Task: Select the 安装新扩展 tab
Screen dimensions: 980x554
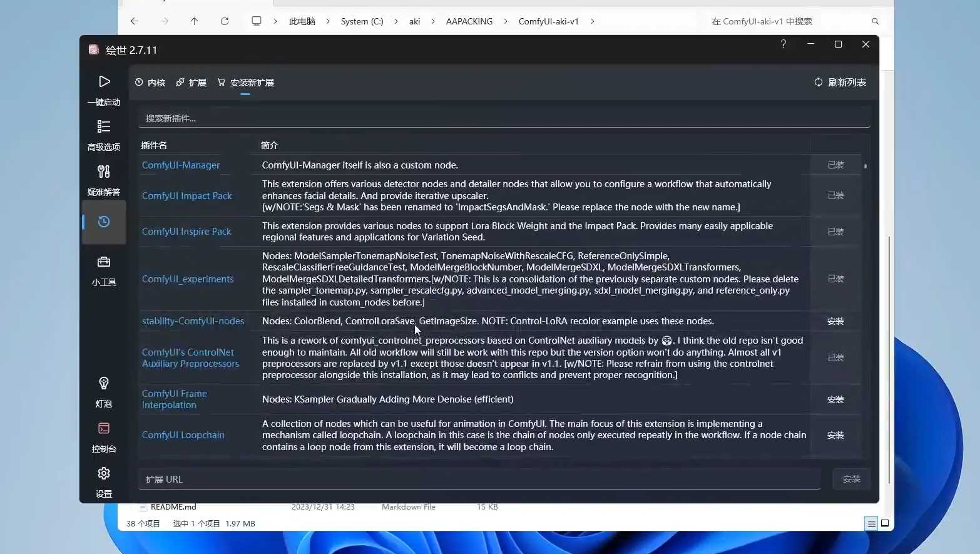Action: coord(245,83)
